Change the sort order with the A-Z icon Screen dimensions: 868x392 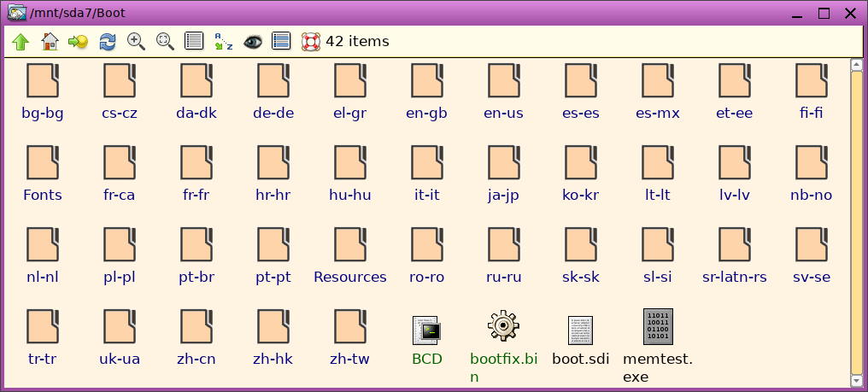click(x=223, y=42)
